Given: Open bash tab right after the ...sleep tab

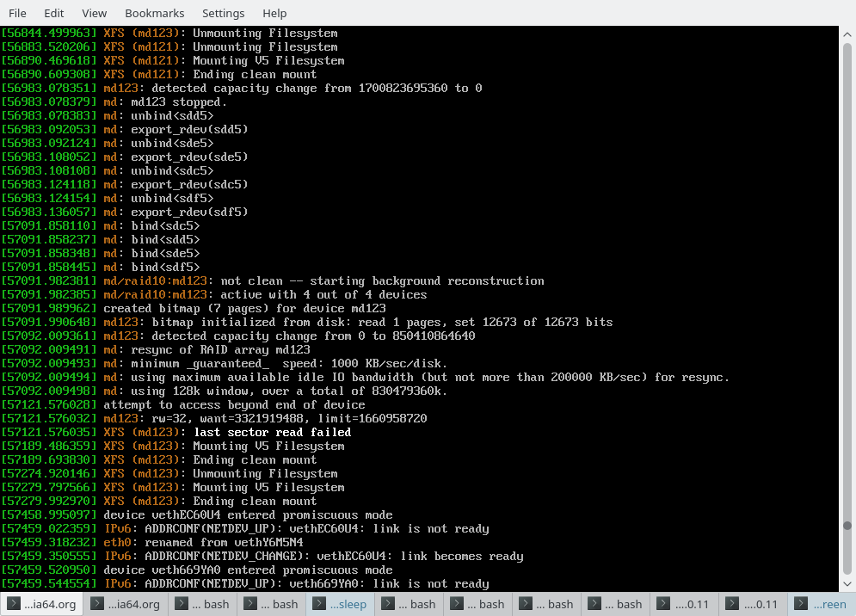Looking at the screenshot, I should click(409, 604).
